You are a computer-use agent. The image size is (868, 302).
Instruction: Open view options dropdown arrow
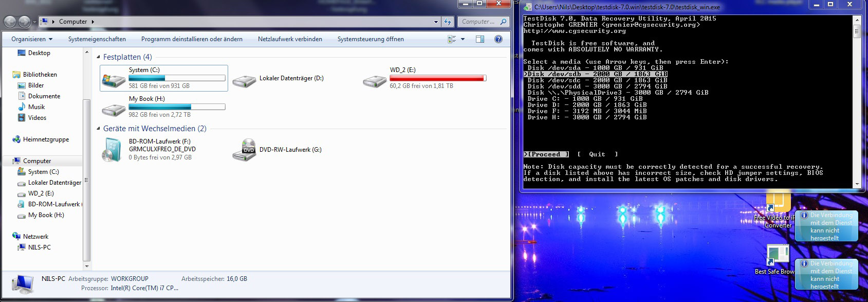pyautogui.click(x=463, y=39)
